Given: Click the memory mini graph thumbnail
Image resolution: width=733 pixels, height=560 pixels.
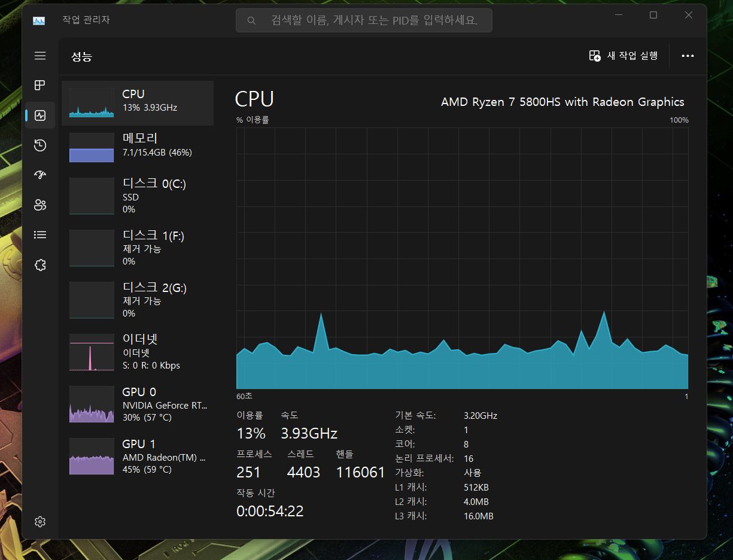Looking at the screenshot, I should [x=92, y=147].
